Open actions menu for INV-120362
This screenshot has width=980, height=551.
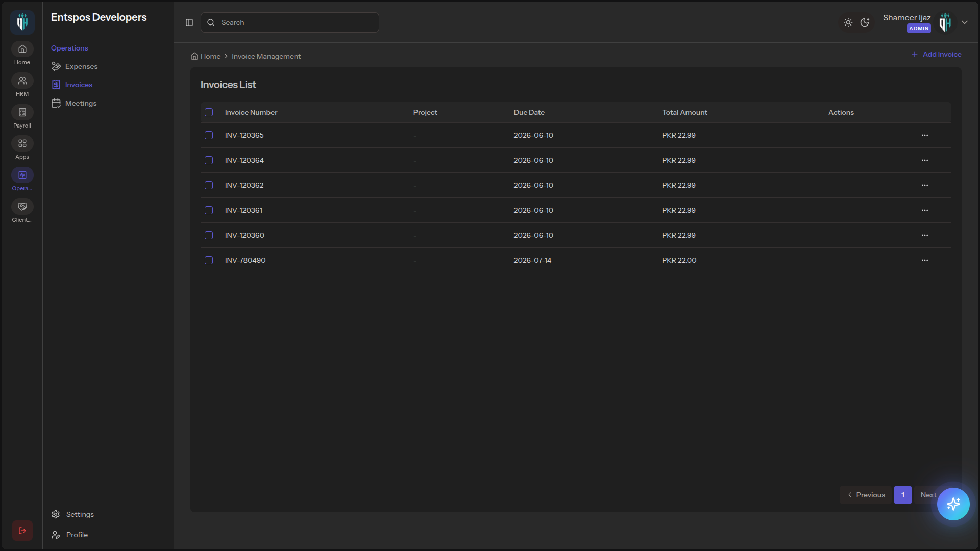(x=924, y=185)
